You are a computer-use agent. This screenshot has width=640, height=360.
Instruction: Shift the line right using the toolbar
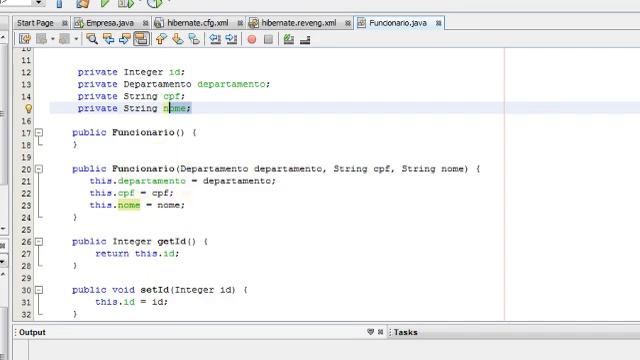231,39
